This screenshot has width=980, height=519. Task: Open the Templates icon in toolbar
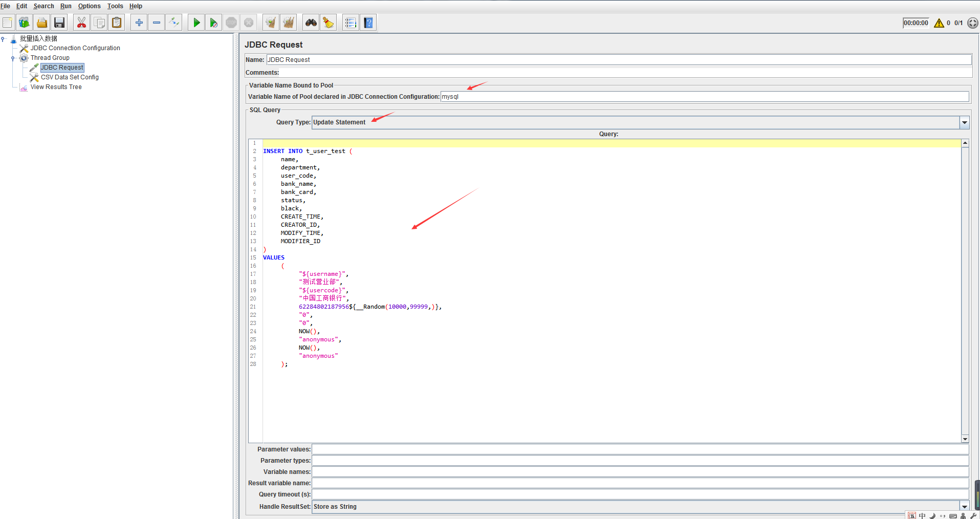point(24,23)
